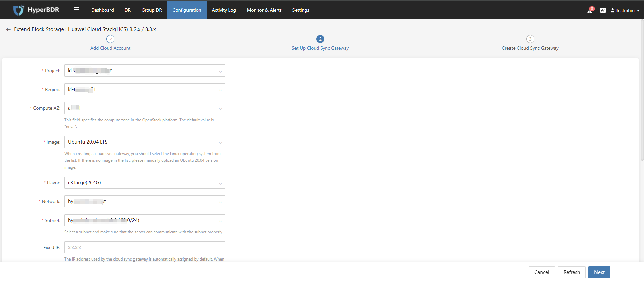Open the Settings menu item
Screen dimensions: 644x282
click(x=301, y=10)
